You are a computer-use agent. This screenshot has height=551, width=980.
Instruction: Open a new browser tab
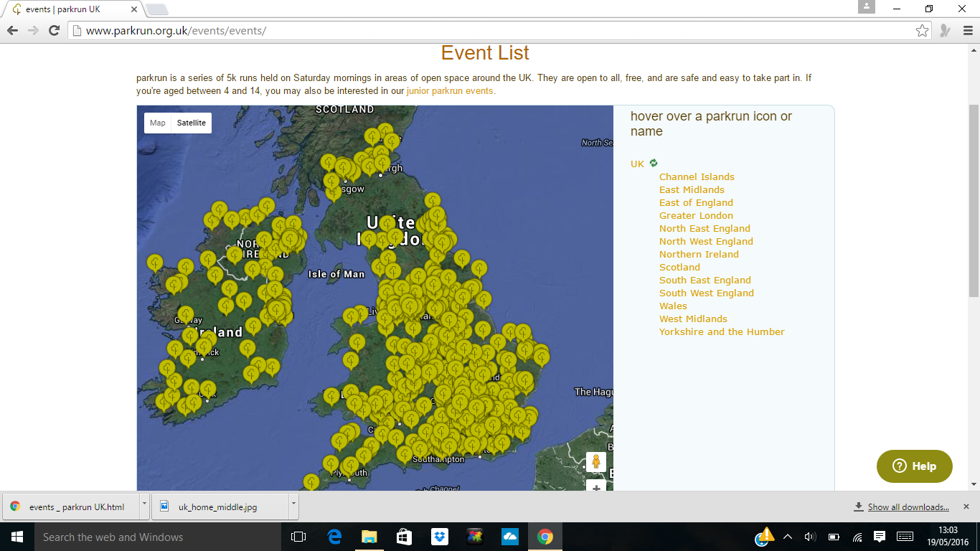click(x=157, y=9)
